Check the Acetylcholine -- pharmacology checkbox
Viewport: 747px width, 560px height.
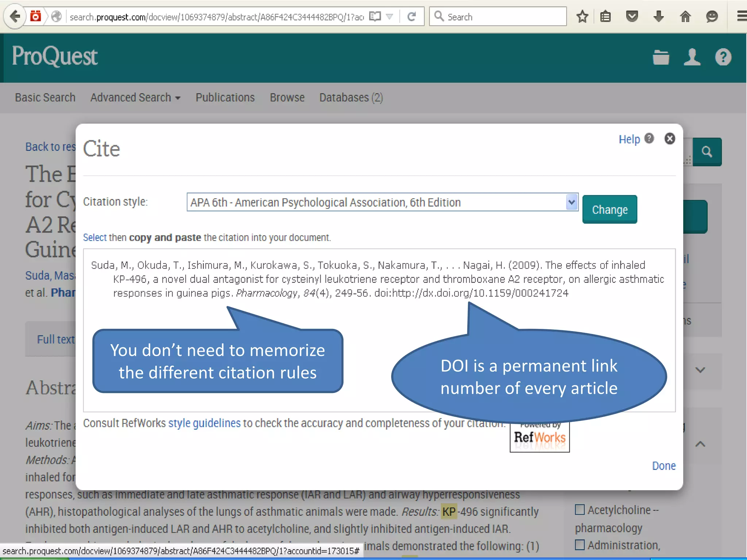pyautogui.click(x=580, y=509)
